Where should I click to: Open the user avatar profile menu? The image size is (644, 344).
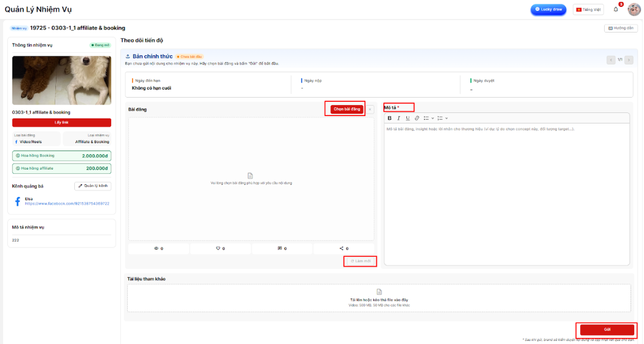(x=634, y=9)
